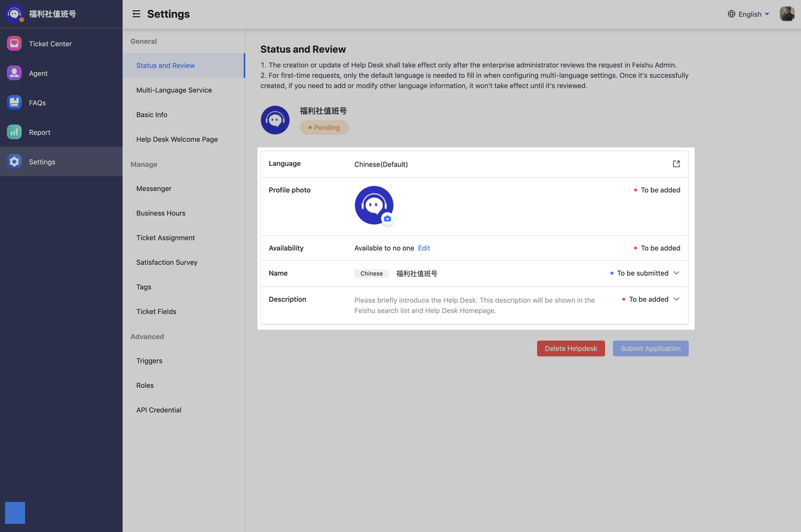Select the Settings gear icon in sidebar
Viewport: 801px width, 532px height.
pos(14,161)
